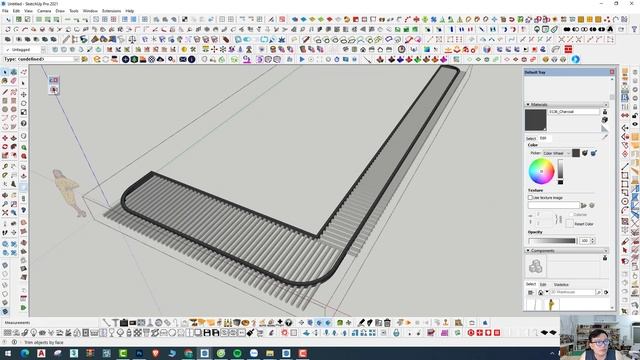Image resolution: width=640 pixels, height=360 pixels.
Task: Click Match Color on Screen icon
Action: click(594, 153)
